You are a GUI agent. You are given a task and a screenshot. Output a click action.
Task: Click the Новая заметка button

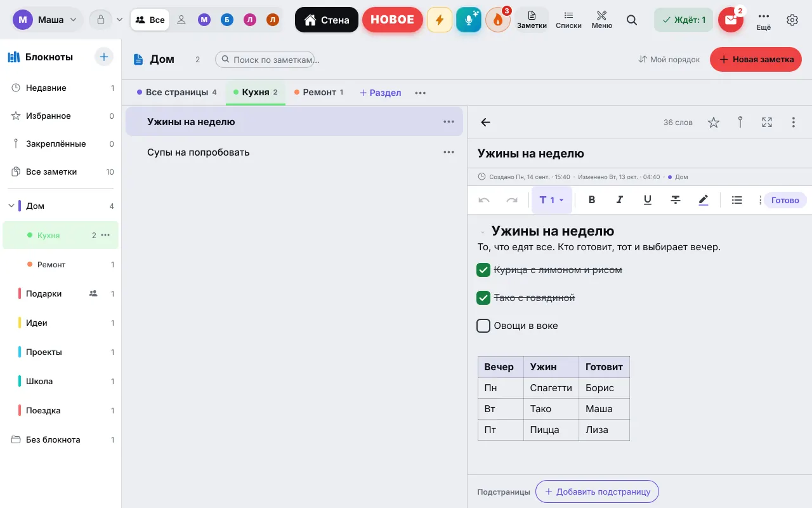tap(756, 59)
